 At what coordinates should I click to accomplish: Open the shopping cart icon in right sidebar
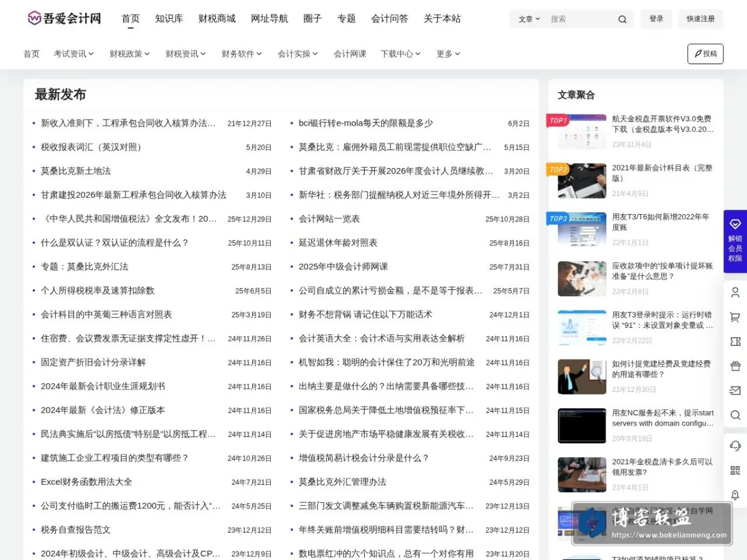(x=735, y=317)
